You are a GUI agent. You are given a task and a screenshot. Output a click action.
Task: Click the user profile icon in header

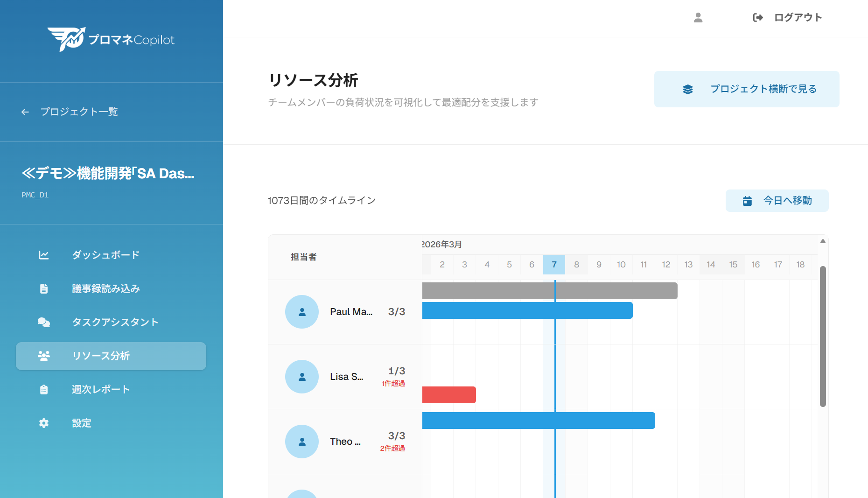(698, 18)
